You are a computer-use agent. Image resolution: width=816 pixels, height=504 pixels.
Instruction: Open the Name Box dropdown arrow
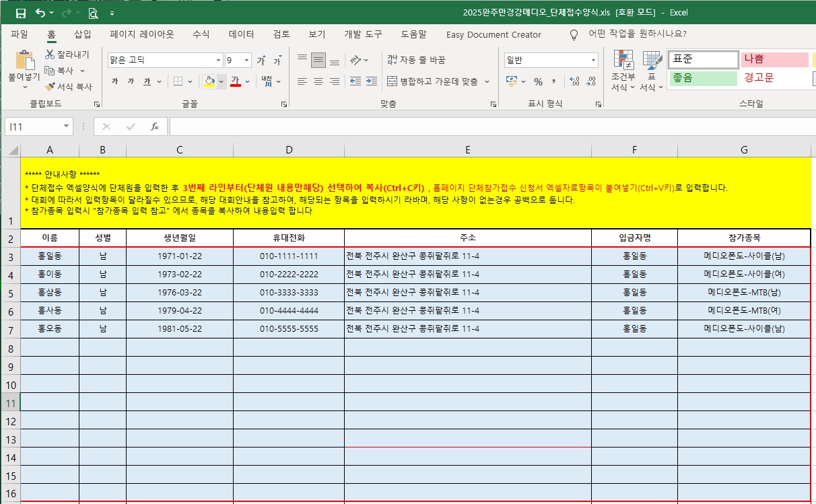pos(66,127)
